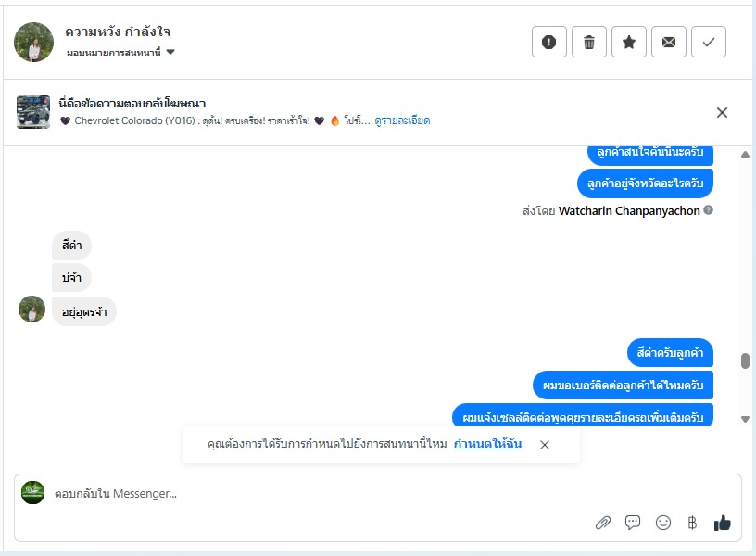This screenshot has width=756, height=556.
Task: Click the scroll down arrow in chat
Action: pos(745,419)
